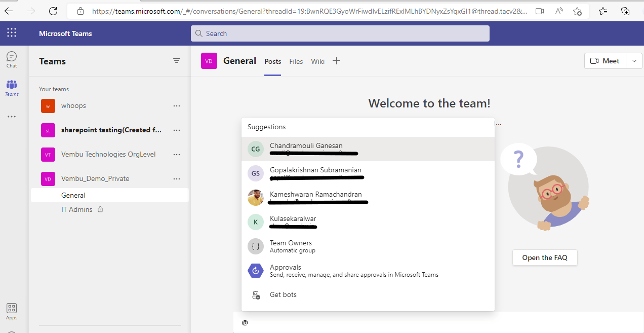The image size is (644, 333).
Task: Open browser Favorites list icon
Action: coord(603,11)
